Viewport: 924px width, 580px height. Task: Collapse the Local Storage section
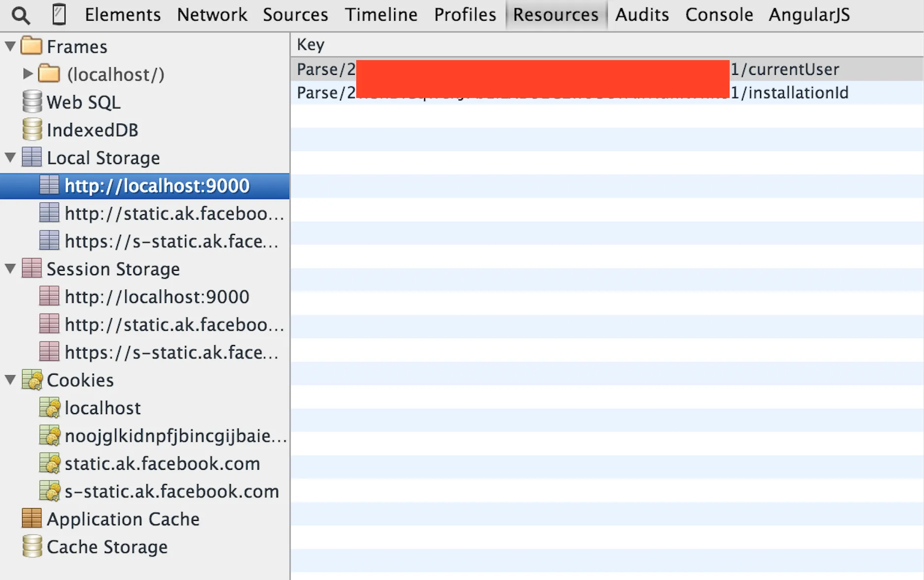[x=10, y=158]
